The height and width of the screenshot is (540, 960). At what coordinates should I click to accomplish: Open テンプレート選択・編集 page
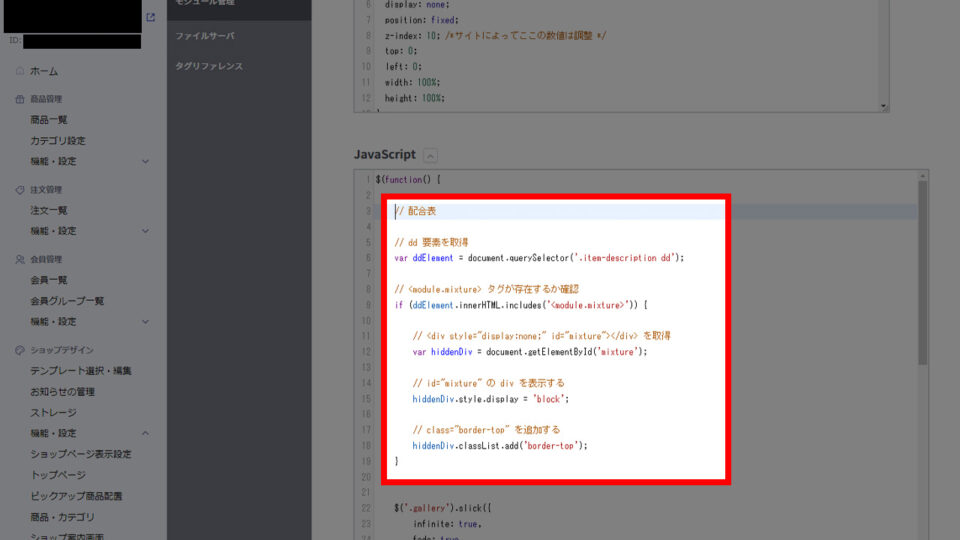pos(80,371)
